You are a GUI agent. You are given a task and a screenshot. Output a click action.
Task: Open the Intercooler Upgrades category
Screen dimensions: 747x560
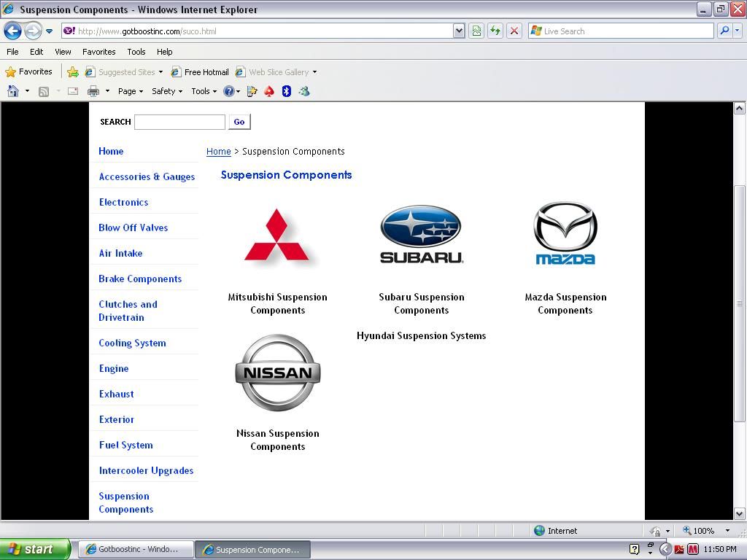tap(146, 471)
